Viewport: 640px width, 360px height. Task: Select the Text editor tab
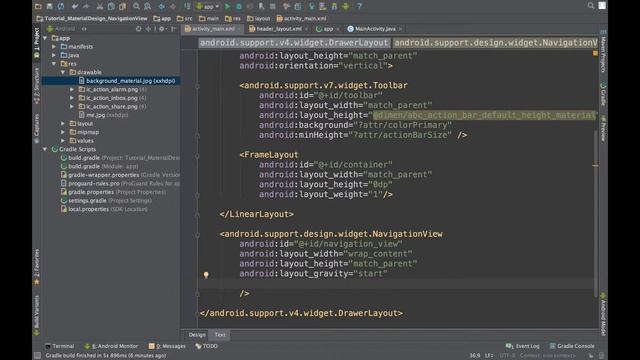(x=220, y=335)
